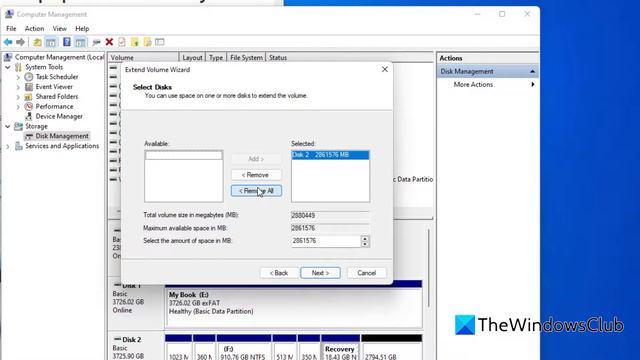Open the Help menu
The image size is (640, 360).
[82, 29]
